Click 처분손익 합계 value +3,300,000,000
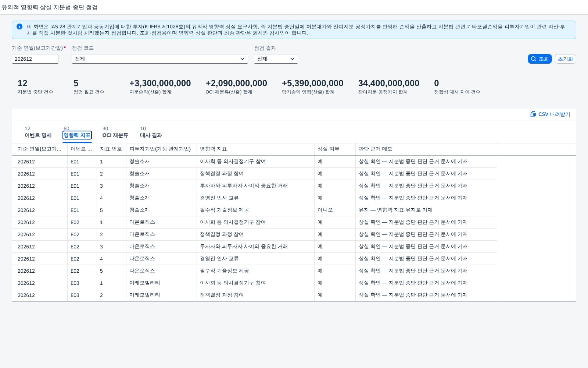The width and height of the screenshot is (588, 368). [x=160, y=83]
